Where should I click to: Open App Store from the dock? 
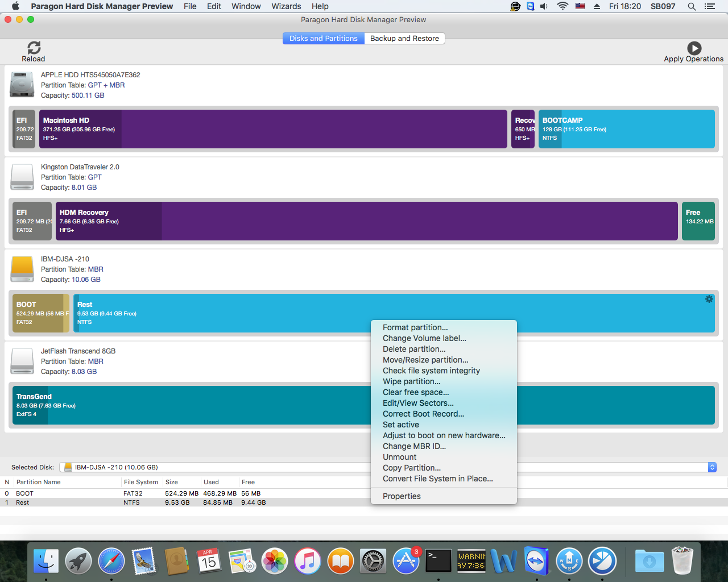coord(406,562)
